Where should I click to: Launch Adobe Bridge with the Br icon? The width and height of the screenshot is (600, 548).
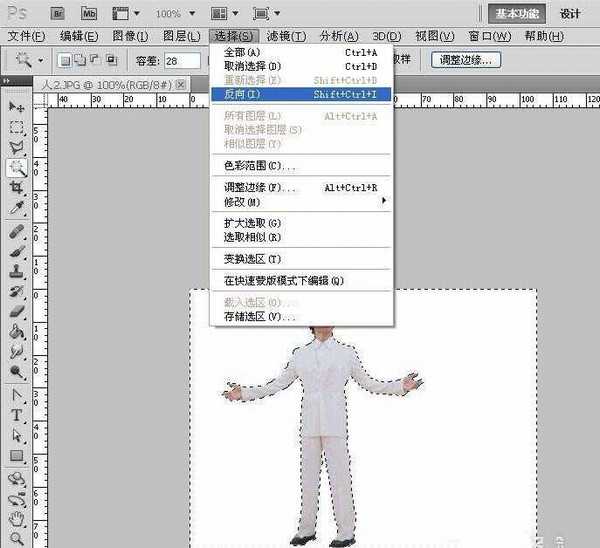58,13
